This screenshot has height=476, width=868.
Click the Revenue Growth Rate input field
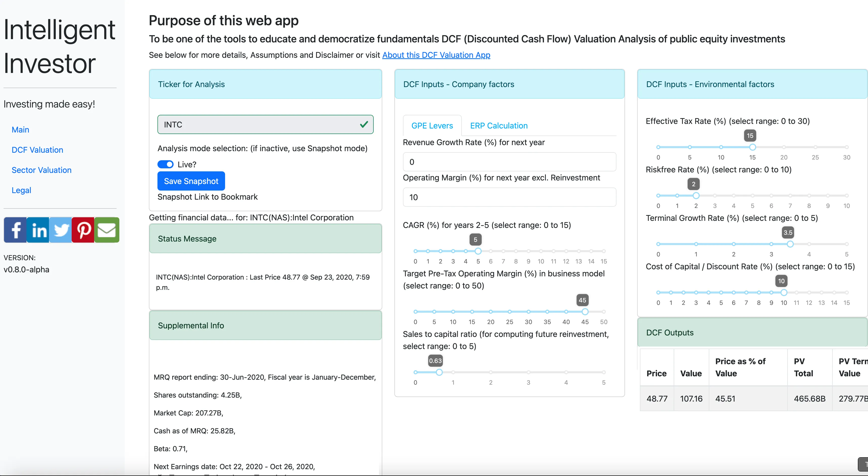tap(509, 162)
